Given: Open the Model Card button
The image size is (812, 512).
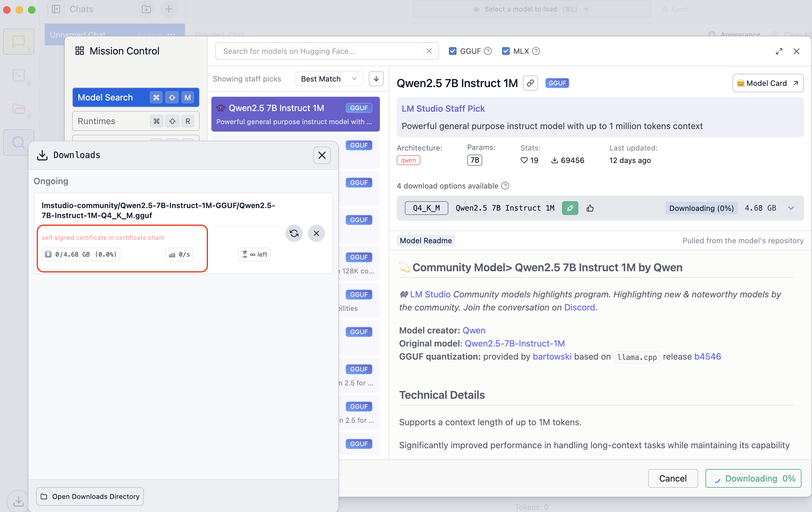Looking at the screenshot, I should pyautogui.click(x=768, y=83).
